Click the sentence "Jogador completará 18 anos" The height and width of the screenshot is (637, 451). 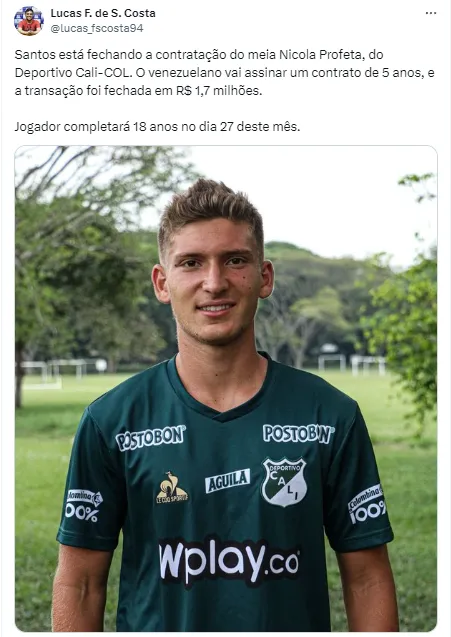pos(157,127)
